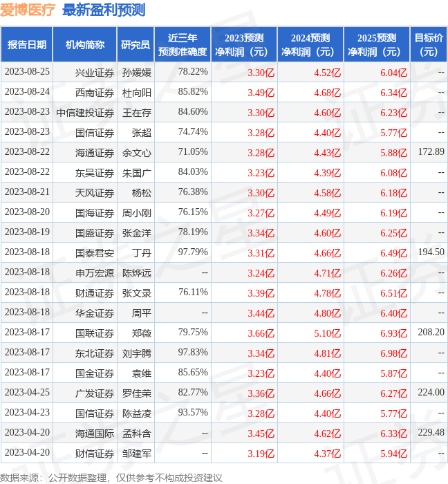
Task: Click 2024 forecast 5.10亿
Action: 328,334
